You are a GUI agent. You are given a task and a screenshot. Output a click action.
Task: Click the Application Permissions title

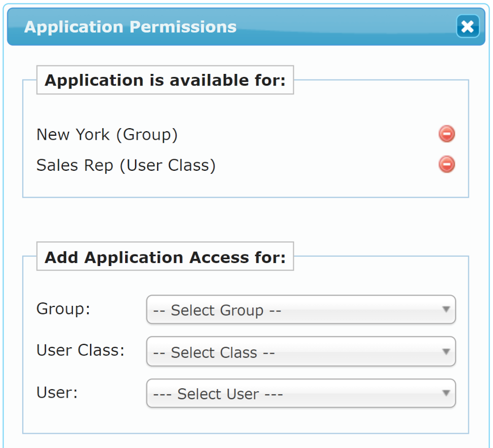pos(130,27)
